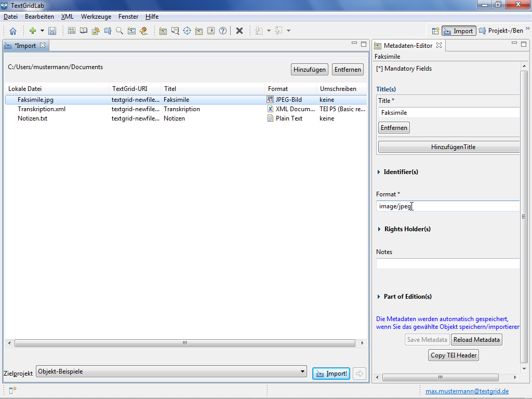This screenshot has width=532, height=399.
Task: Expand the Rights Holder(s) section
Action: pos(379,229)
